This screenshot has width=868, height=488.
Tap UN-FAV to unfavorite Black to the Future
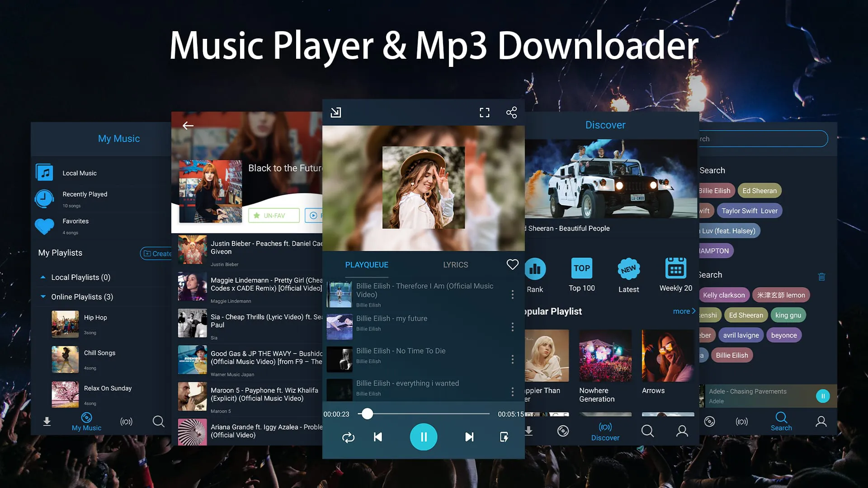(274, 216)
